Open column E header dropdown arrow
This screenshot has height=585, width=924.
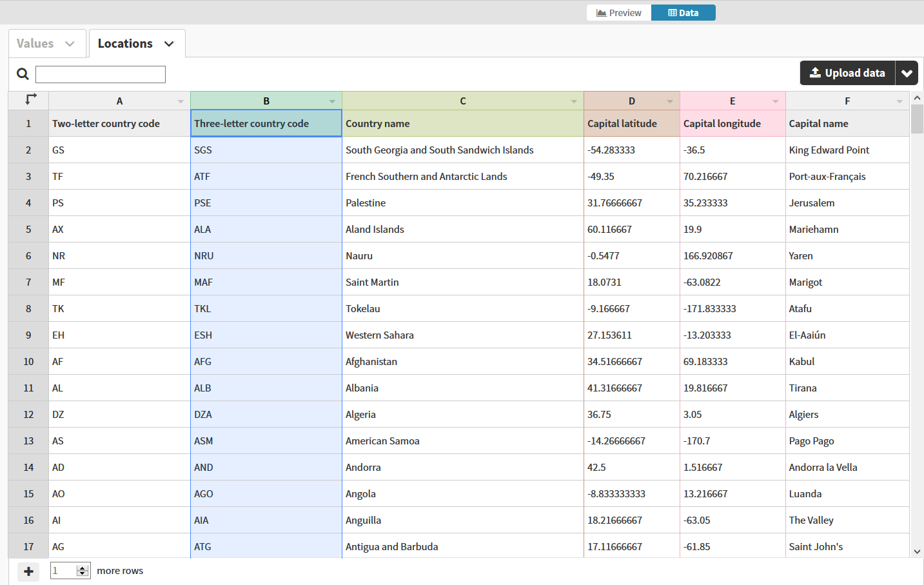coord(776,102)
